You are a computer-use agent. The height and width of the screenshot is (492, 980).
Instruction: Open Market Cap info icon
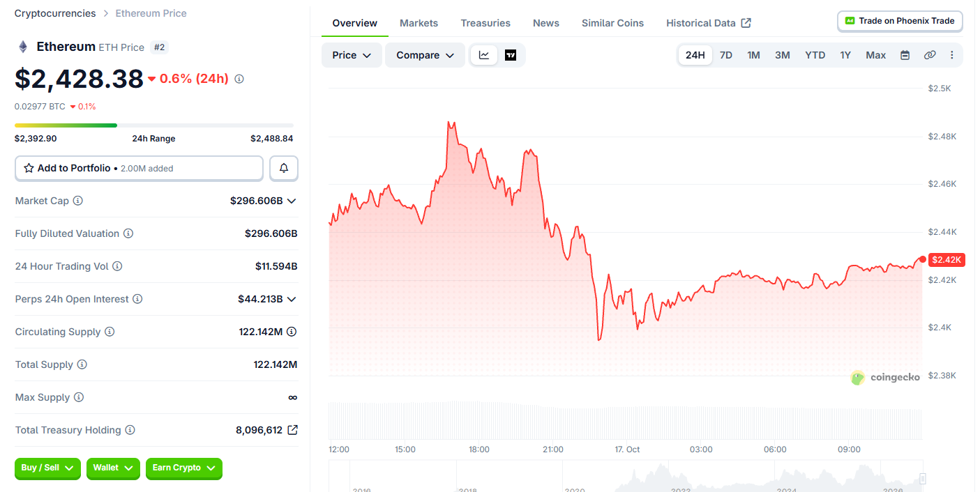pos(78,201)
